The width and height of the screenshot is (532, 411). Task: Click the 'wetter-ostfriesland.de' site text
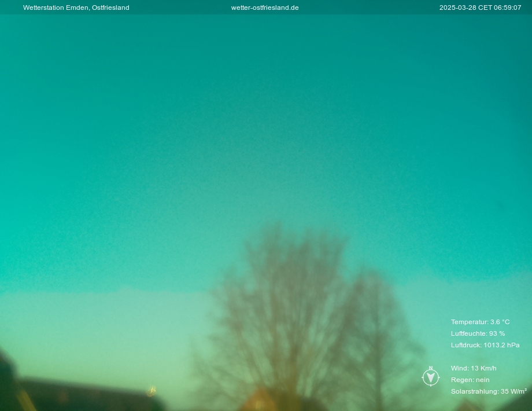click(x=265, y=8)
